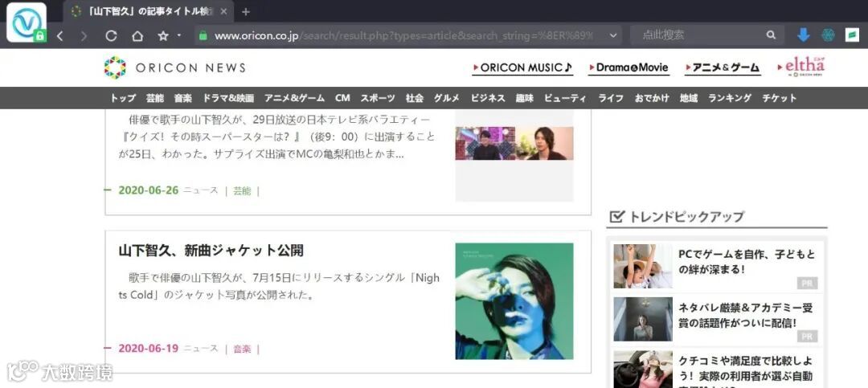868x388 pixels.
Task: Select 芸能 in navigation bar
Action: click(155, 98)
